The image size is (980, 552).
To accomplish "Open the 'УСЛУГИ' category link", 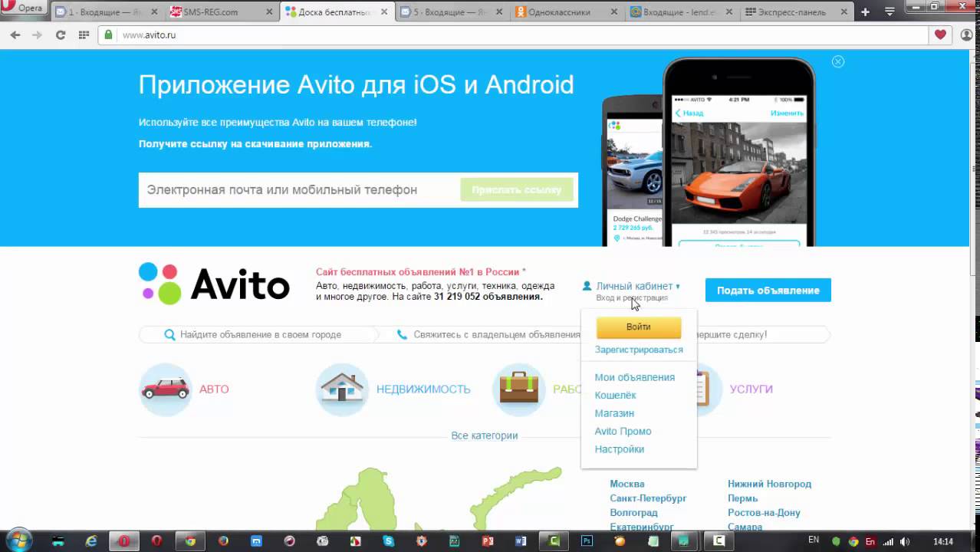I will tap(751, 389).
